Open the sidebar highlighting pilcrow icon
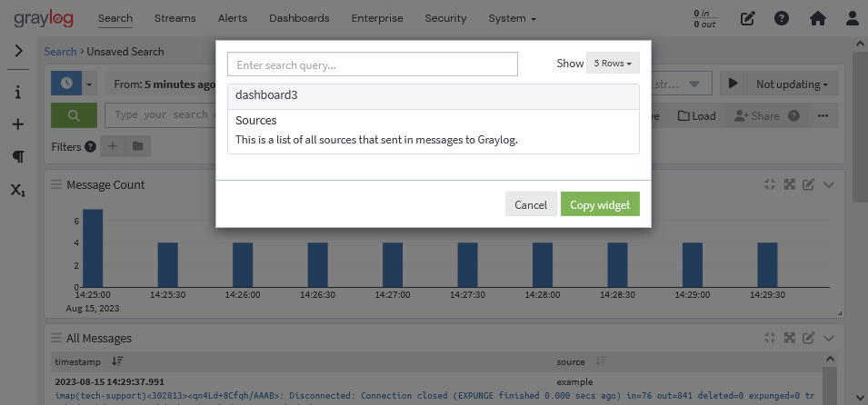868x405 pixels. 18,158
